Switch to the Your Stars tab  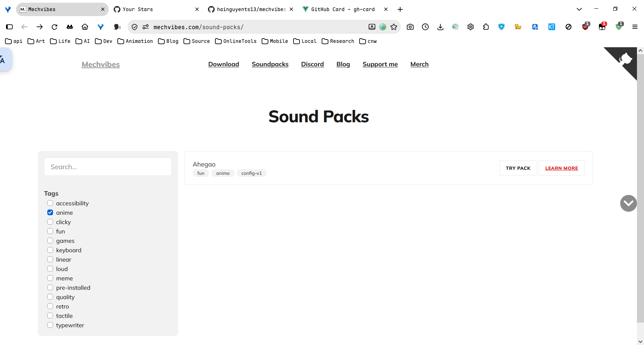(157, 9)
